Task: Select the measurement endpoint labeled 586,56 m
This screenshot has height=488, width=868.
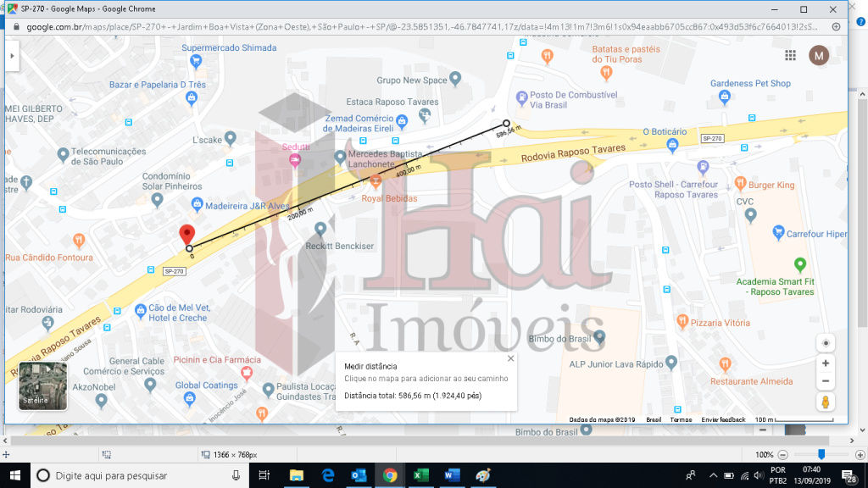Action: pyautogui.click(x=506, y=124)
